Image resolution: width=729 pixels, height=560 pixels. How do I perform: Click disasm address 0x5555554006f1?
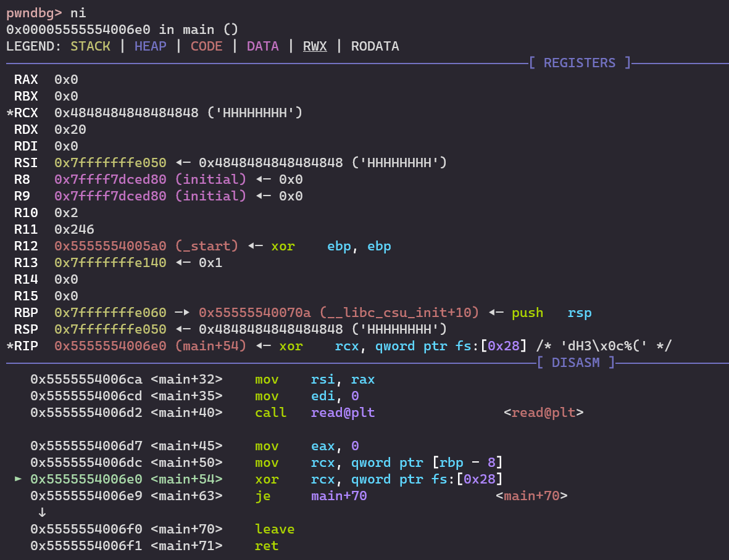[x=86, y=546]
